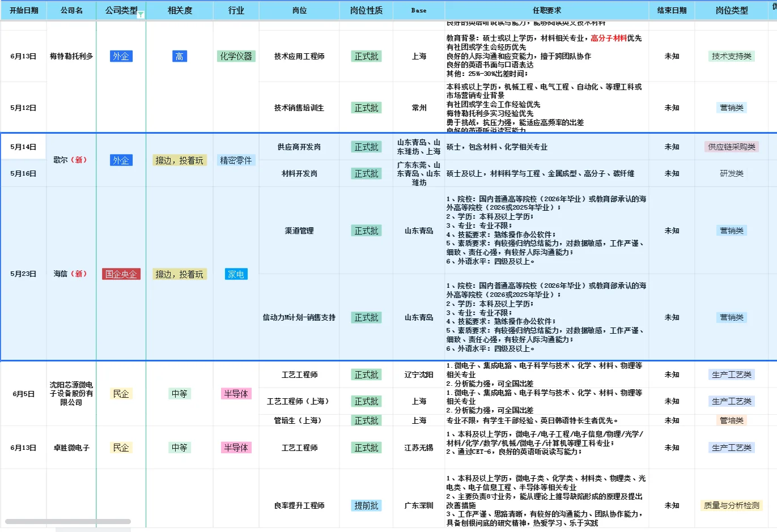Click the 精密零件 industry tag
777x532 pixels.
point(236,160)
